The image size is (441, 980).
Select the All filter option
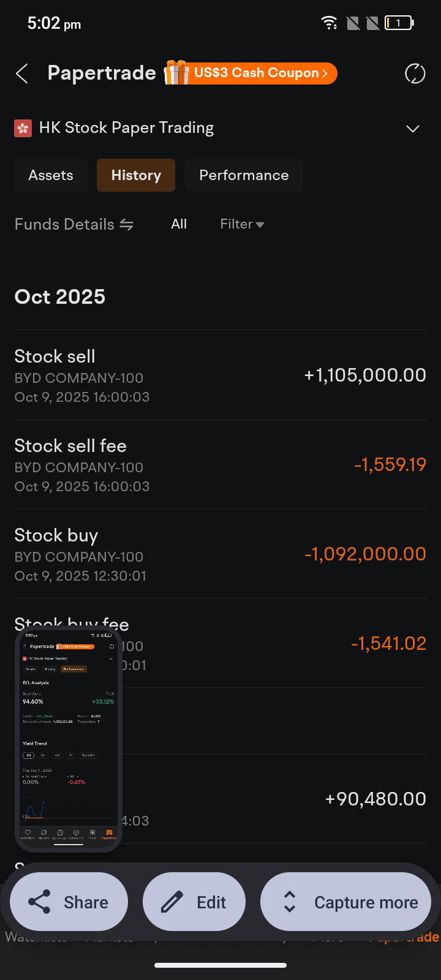click(179, 224)
